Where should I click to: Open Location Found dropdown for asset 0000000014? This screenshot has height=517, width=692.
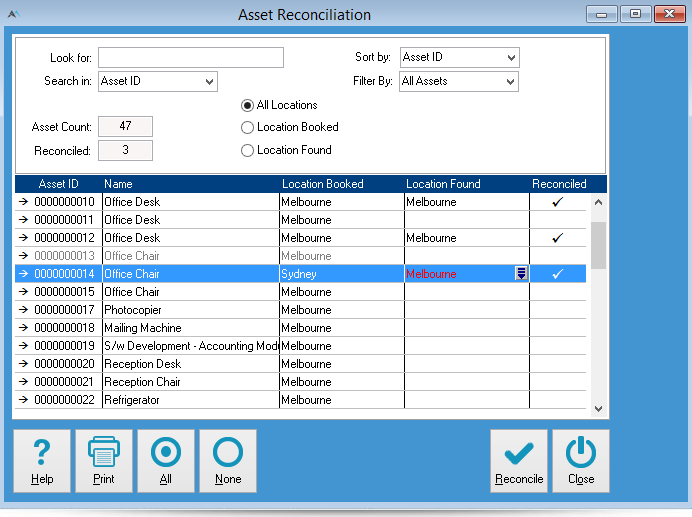tap(521, 274)
